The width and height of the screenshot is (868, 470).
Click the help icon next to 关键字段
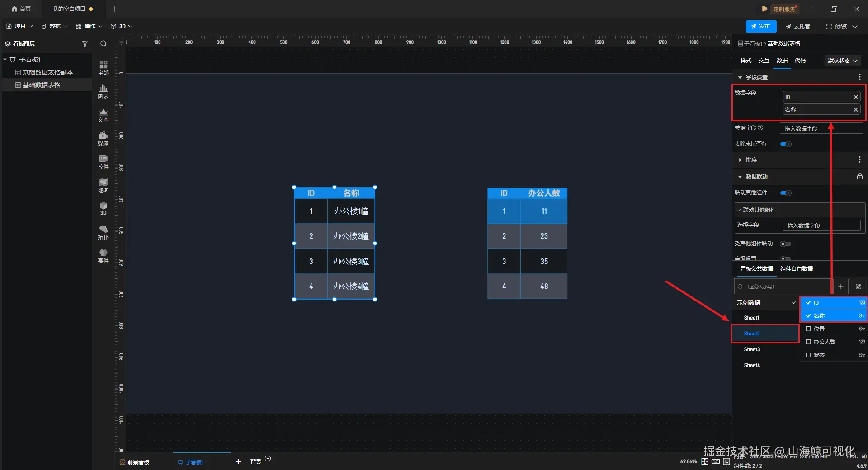pyautogui.click(x=760, y=128)
